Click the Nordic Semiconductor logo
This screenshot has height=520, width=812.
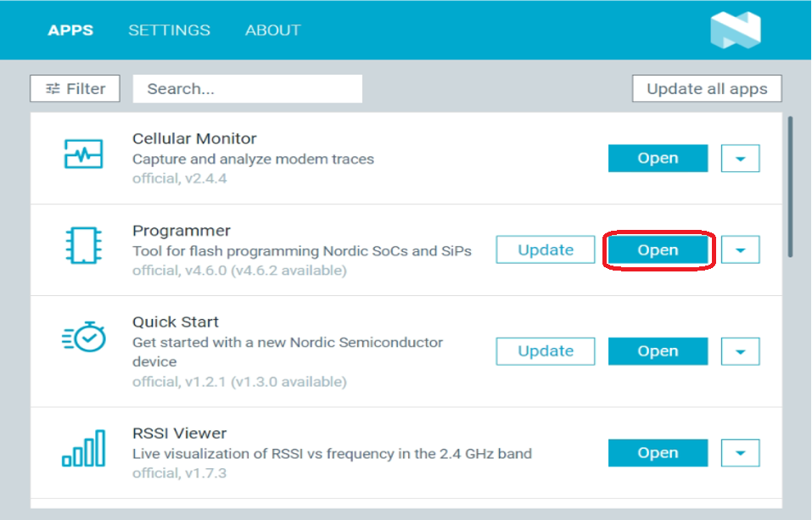pyautogui.click(x=735, y=30)
